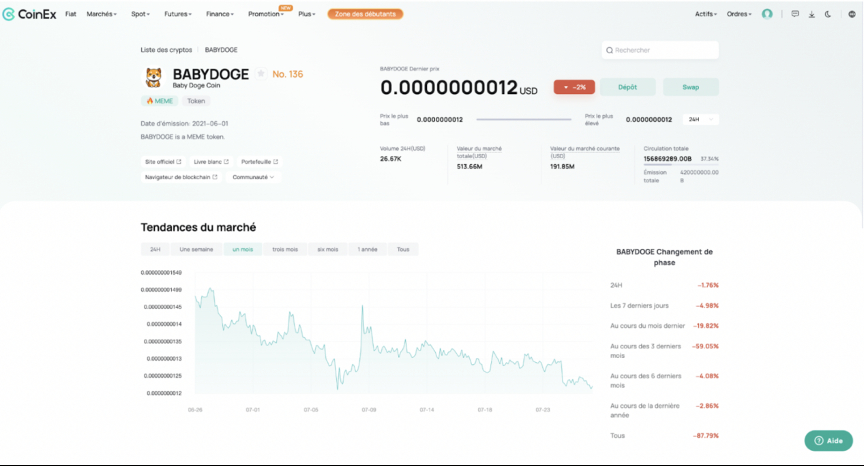This screenshot has width=864, height=466.
Task: Add BABYDOGE to favorites star
Action: tap(261, 74)
